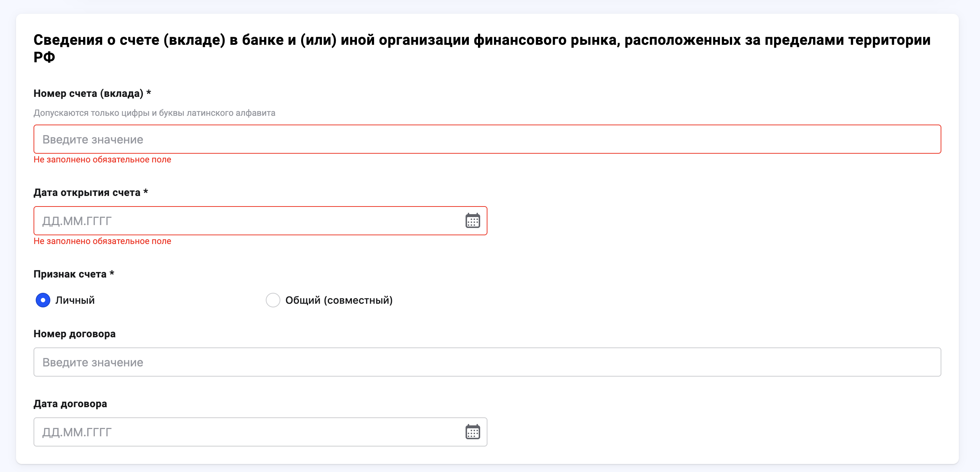The image size is (980, 472).
Task: Click the Дата договора label
Action: point(70,404)
